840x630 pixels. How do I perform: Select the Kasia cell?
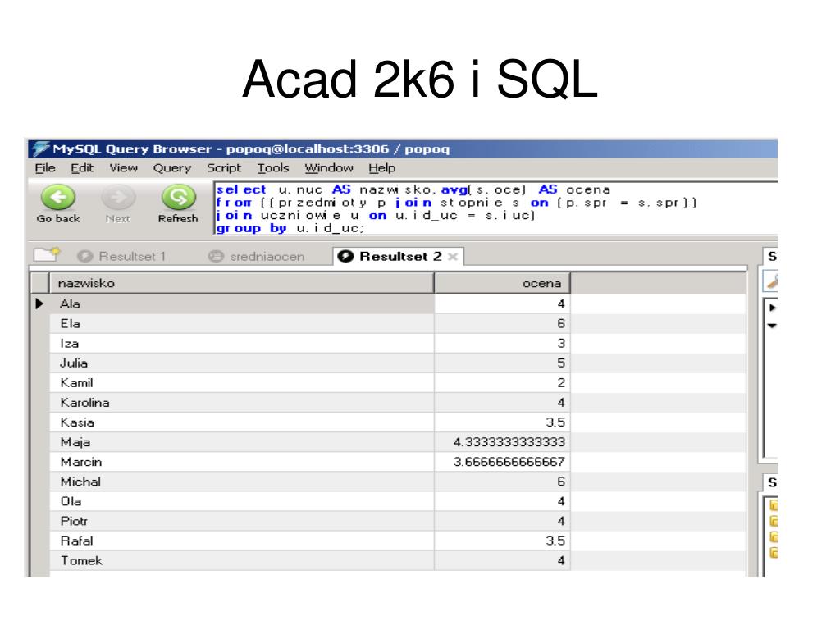[x=242, y=422]
